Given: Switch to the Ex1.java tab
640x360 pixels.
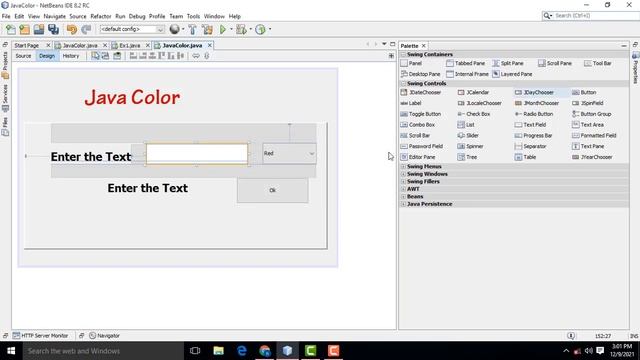Looking at the screenshot, I should point(129,45).
